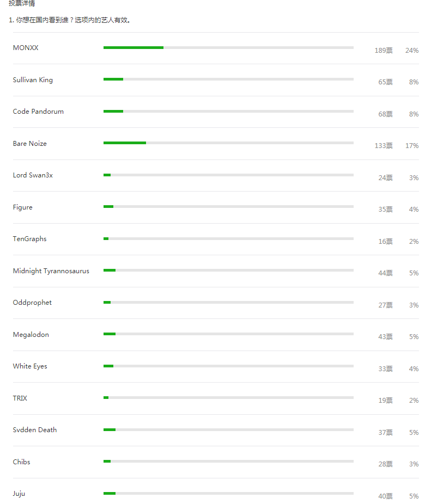The width and height of the screenshot is (431, 504).
Task: Click the Figure vote count 35票
Action: (385, 210)
